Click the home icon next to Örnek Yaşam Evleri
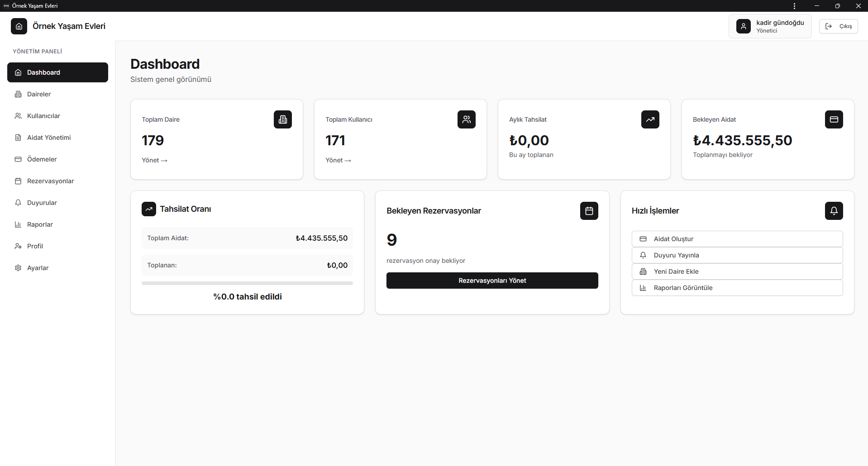Viewport: 868px width, 466px height. [19, 26]
